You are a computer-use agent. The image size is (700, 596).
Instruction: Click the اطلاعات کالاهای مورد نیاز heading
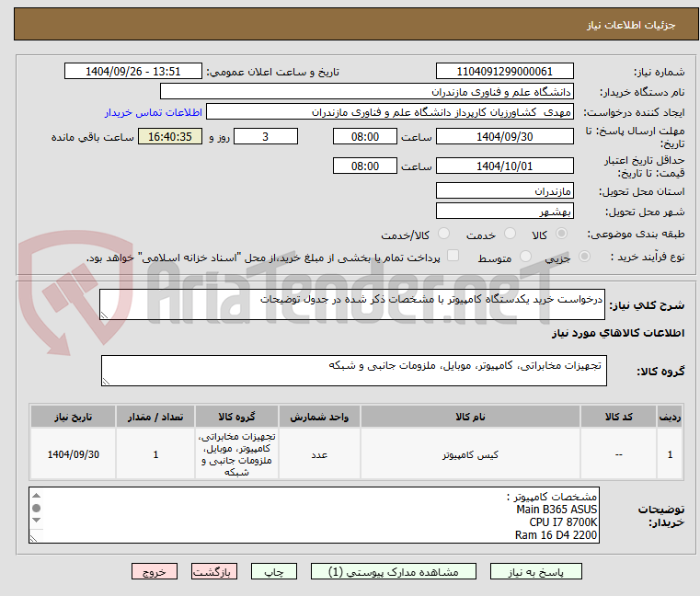click(x=618, y=333)
